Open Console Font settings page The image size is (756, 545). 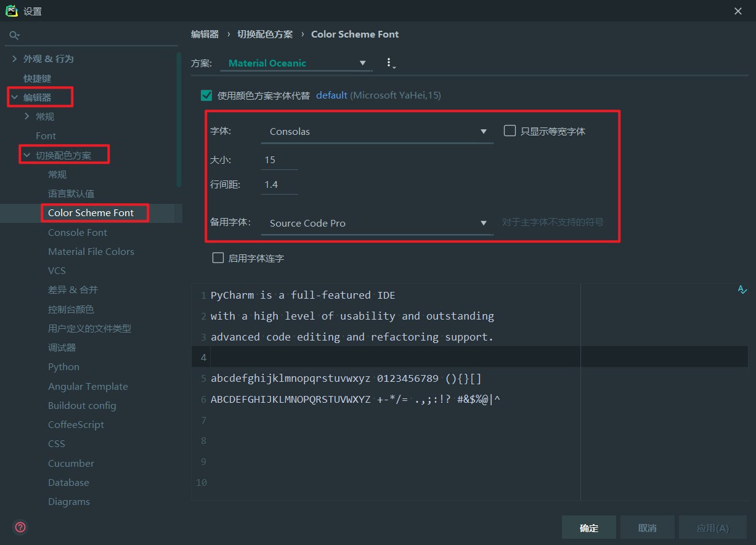point(78,232)
